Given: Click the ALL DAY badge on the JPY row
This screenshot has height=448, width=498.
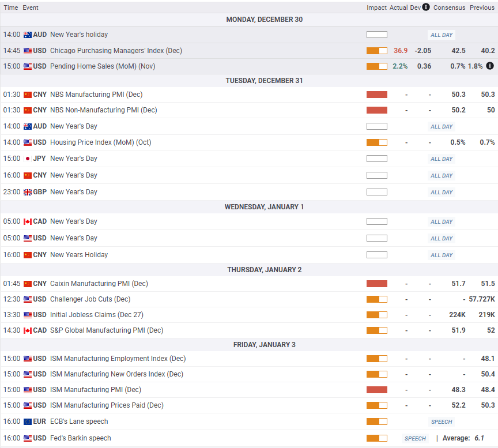Looking at the screenshot, I should pyautogui.click(x=442, y=159).
